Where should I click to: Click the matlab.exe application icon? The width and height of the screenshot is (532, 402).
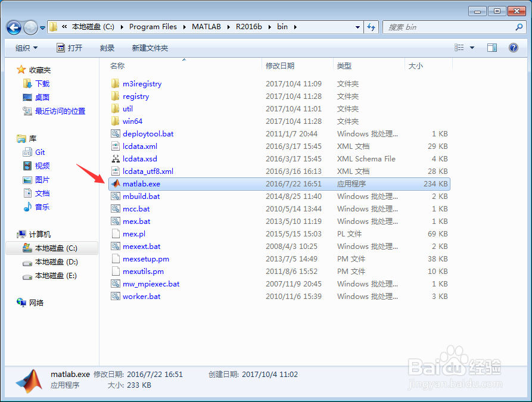[116, 183]
